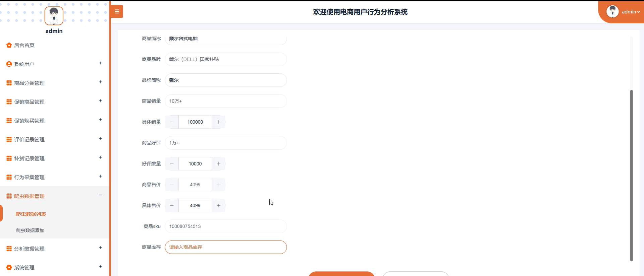Click the 好评数量 value 10000
Viewport: 644px width, 276px height.
pos(195,164)
